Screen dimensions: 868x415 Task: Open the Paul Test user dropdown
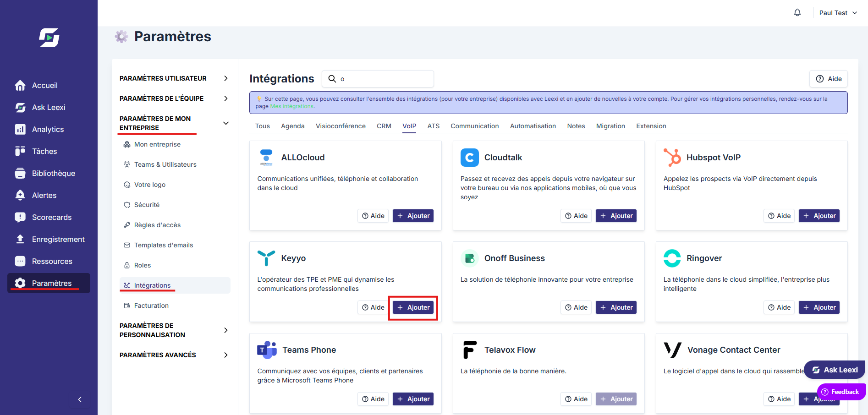(x=838, y=13)
